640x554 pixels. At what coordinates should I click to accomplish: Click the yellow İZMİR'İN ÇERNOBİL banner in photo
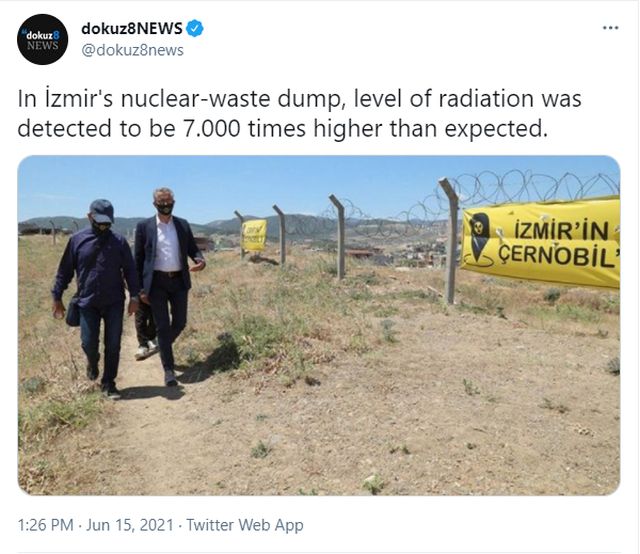point(540,243)
